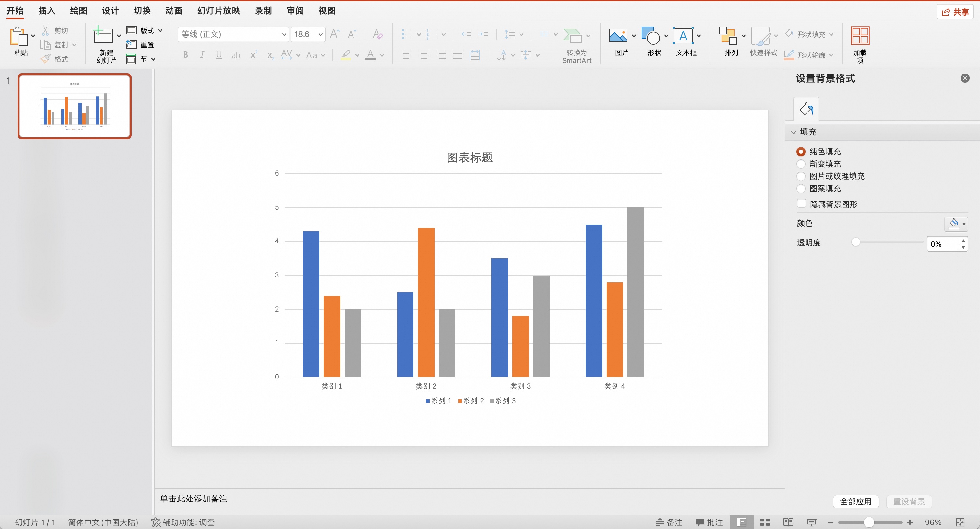Click the Paste (粘贴) icon

click(19, 37)
